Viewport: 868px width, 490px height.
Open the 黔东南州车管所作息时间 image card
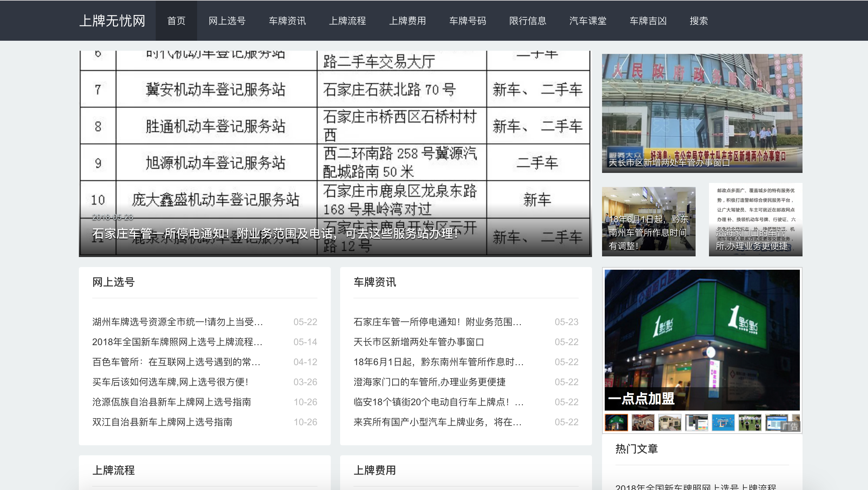[x=648, y=222]
